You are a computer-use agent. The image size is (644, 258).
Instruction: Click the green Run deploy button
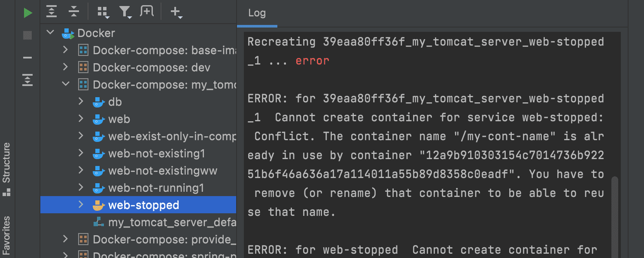(x=28, y=13)
